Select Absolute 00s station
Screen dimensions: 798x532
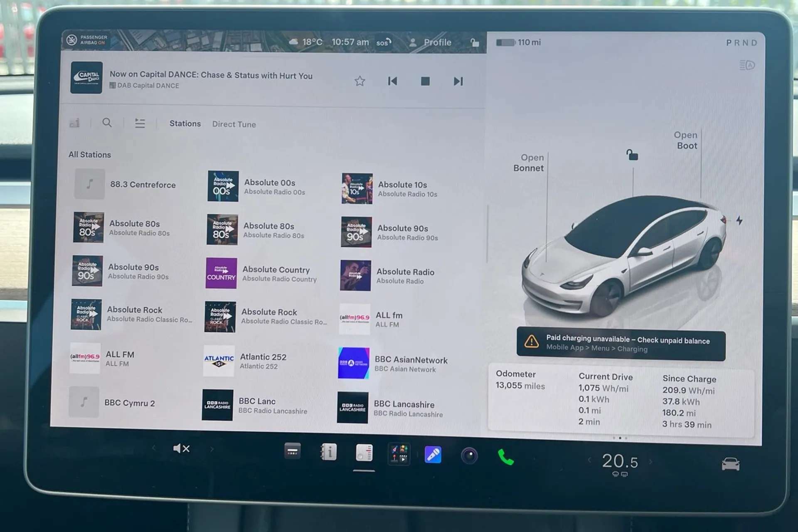[x=257, y=186]
